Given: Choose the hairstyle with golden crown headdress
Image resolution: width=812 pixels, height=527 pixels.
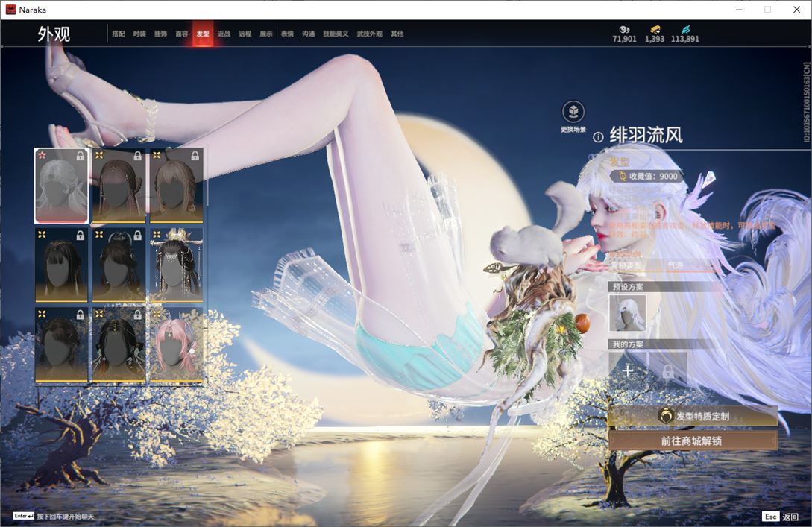Looking at the screenshot, I should tap(176, 265).
